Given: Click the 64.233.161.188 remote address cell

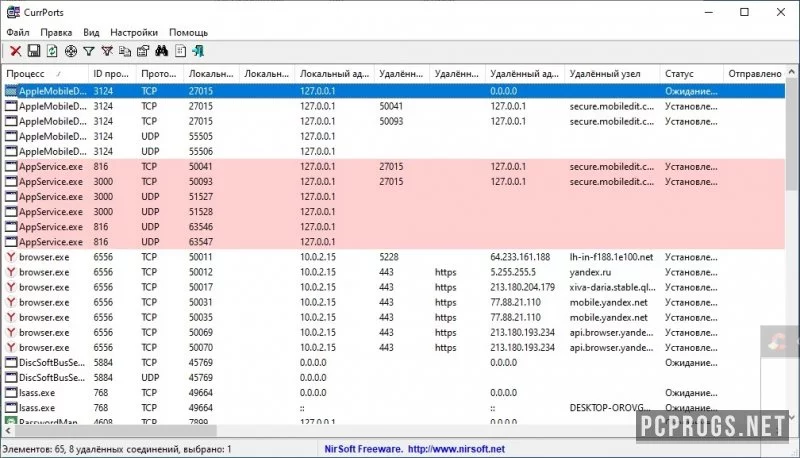Looking at the screenshot, I should click(520, 257).
